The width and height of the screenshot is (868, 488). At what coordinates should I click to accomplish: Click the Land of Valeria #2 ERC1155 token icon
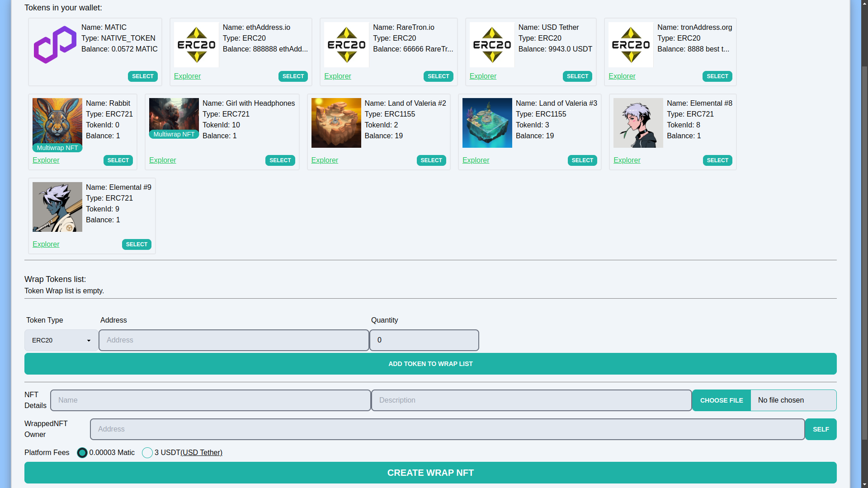click(335, 122)
